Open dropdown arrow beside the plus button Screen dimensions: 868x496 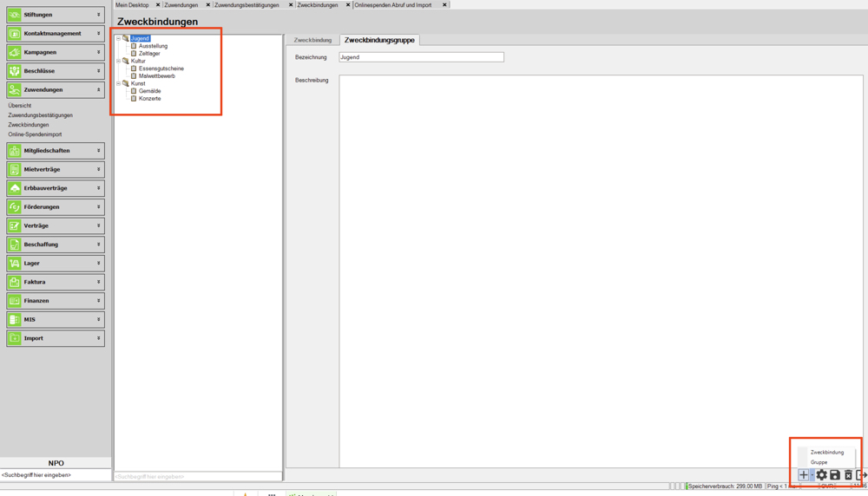(812, 476)
